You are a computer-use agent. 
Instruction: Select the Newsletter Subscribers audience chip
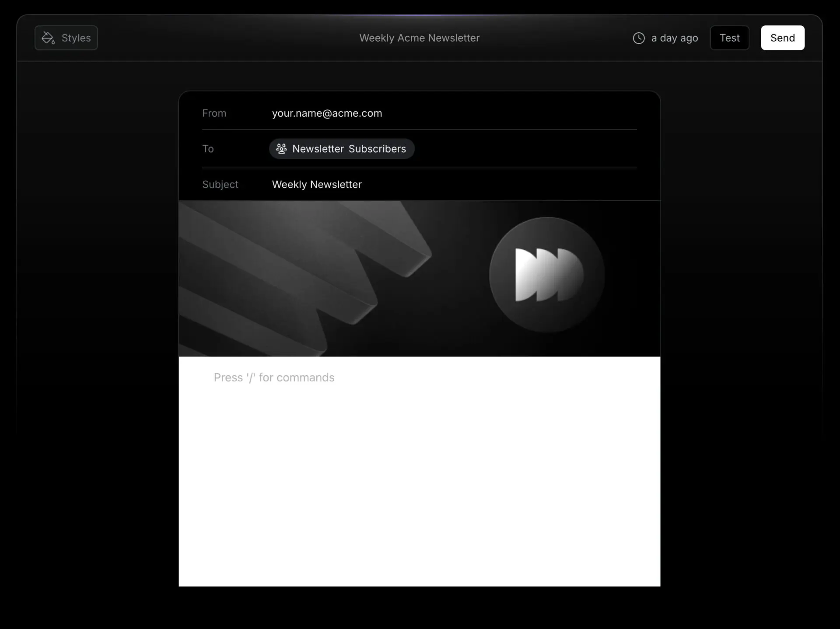[x=349, y=149]
